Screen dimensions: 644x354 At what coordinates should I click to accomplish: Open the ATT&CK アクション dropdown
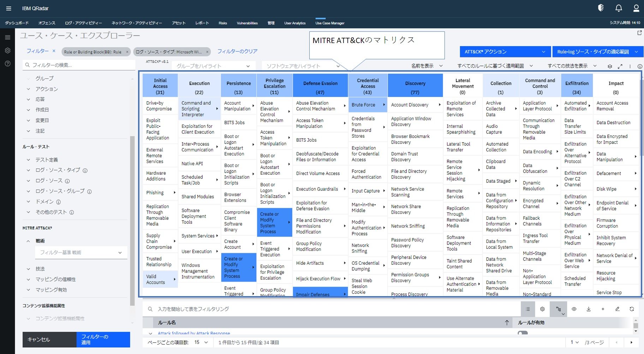(505, 52)
